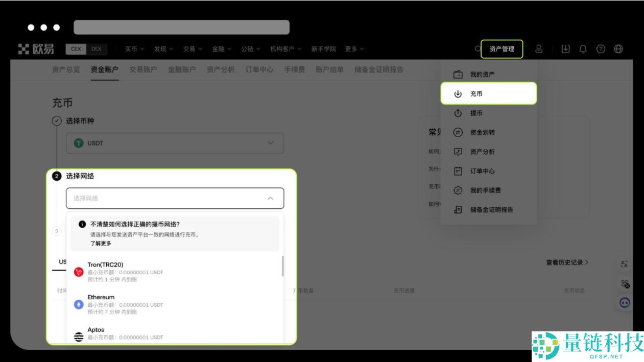
Task: Click the network list scrollbar
Action: [x=282, y=266]
